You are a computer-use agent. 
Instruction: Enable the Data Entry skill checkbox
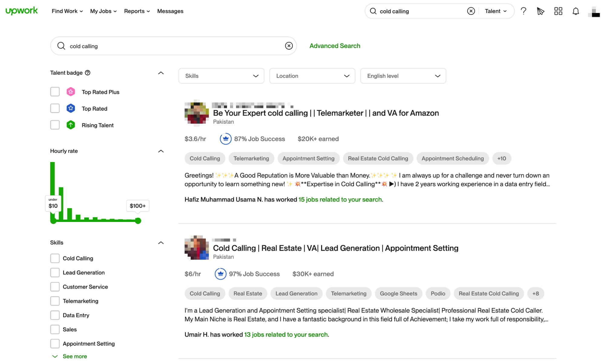55,315
